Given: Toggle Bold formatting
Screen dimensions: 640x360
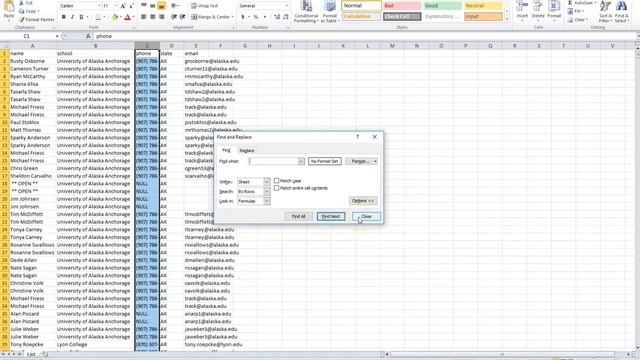Looking at the screenshot, I should pos(64,17).
